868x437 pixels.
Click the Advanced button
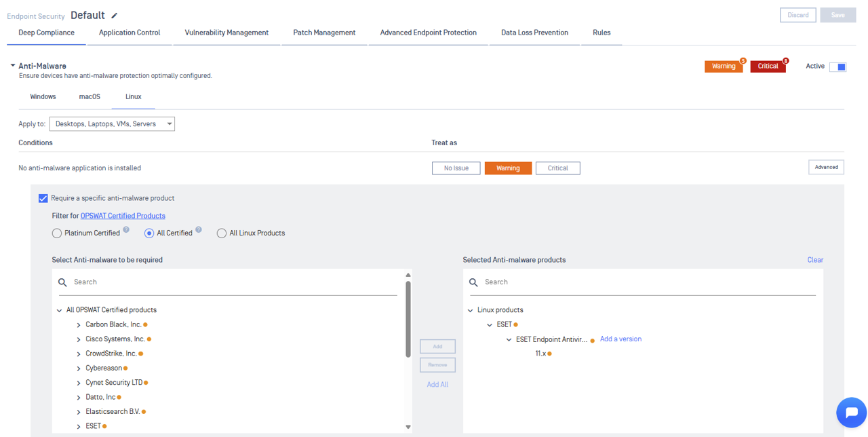826,167
